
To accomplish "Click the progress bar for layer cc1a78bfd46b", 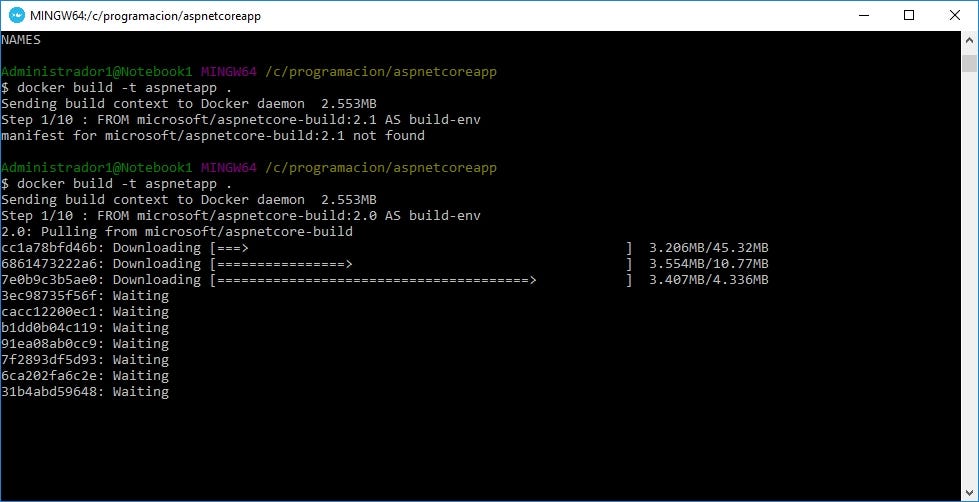I will [421, 248].
